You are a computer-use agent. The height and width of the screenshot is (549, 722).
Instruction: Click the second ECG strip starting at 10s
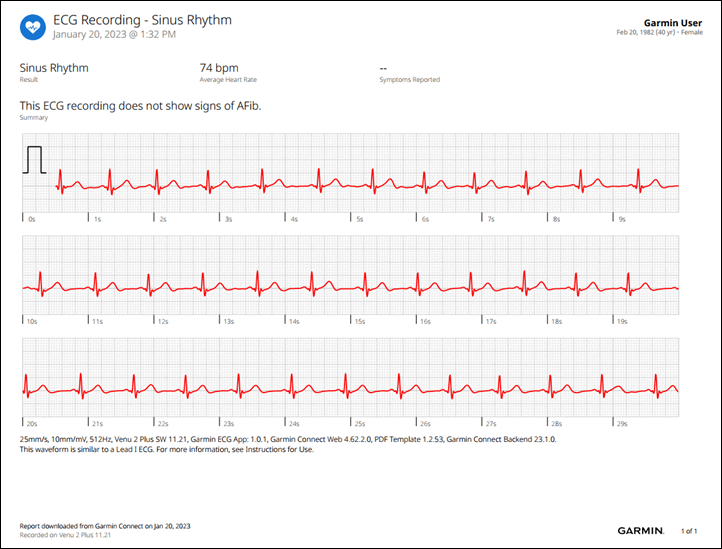(x=350, y=275)
